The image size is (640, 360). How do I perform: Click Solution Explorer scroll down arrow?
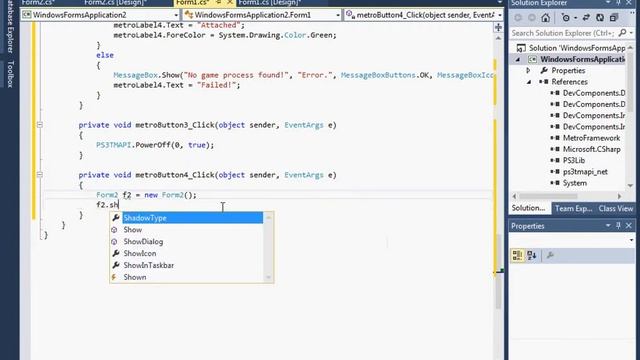[630, 186]
